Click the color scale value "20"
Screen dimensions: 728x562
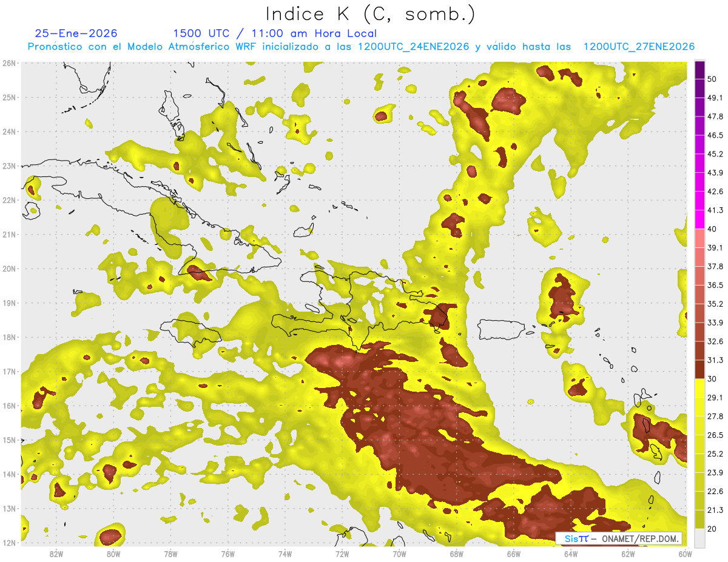[x=712, y=529]
